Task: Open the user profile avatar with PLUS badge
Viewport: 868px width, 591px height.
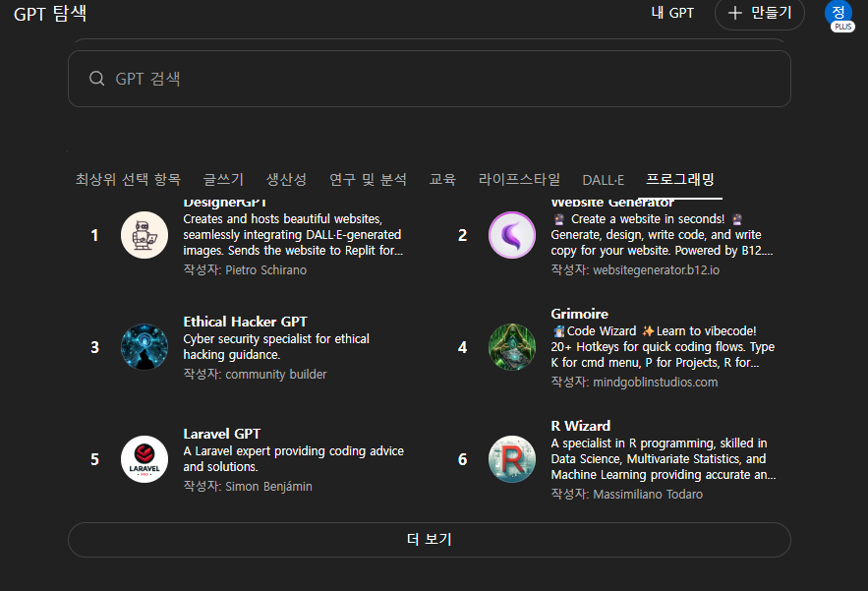Action: [x=839, y=15]
